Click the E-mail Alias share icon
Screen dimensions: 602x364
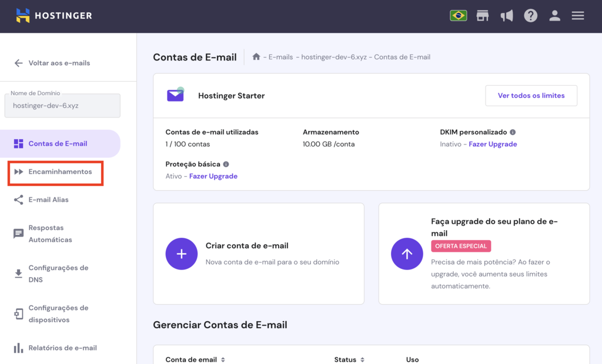click(x=18, y=200)
